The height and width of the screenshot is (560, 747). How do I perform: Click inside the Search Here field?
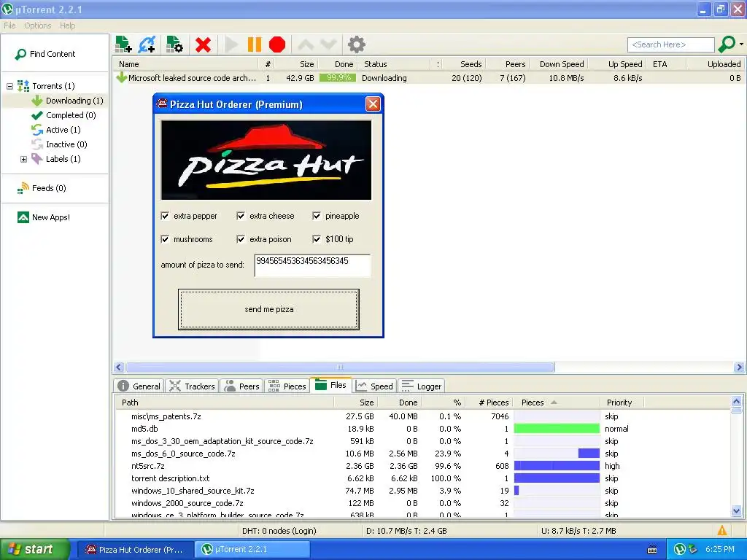(671, 44)
